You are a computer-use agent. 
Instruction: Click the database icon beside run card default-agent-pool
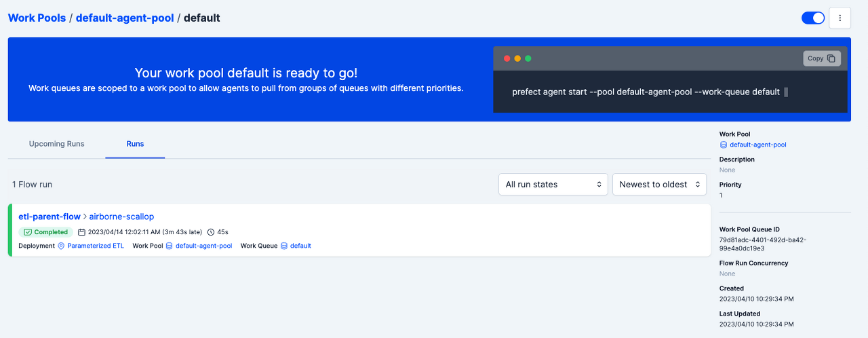pyautogui.click(x=170, y=246)
